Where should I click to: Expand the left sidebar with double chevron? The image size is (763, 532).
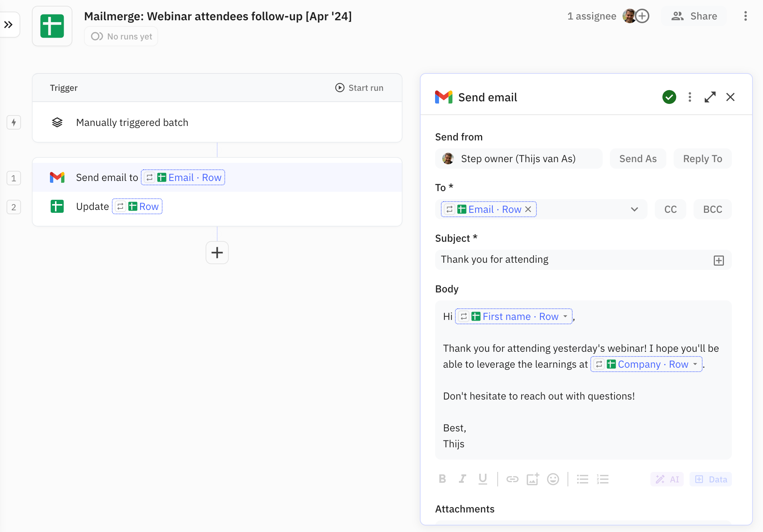tap(9, 25)
